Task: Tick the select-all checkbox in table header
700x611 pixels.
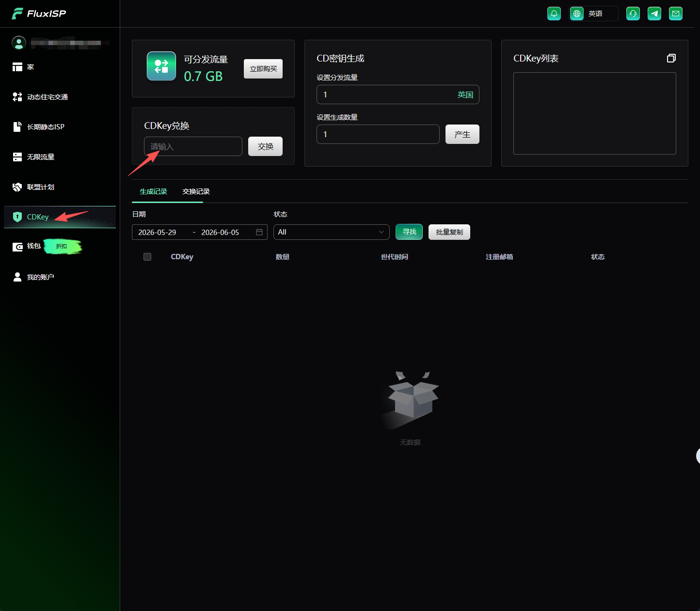Action: (x=147, y=257)
